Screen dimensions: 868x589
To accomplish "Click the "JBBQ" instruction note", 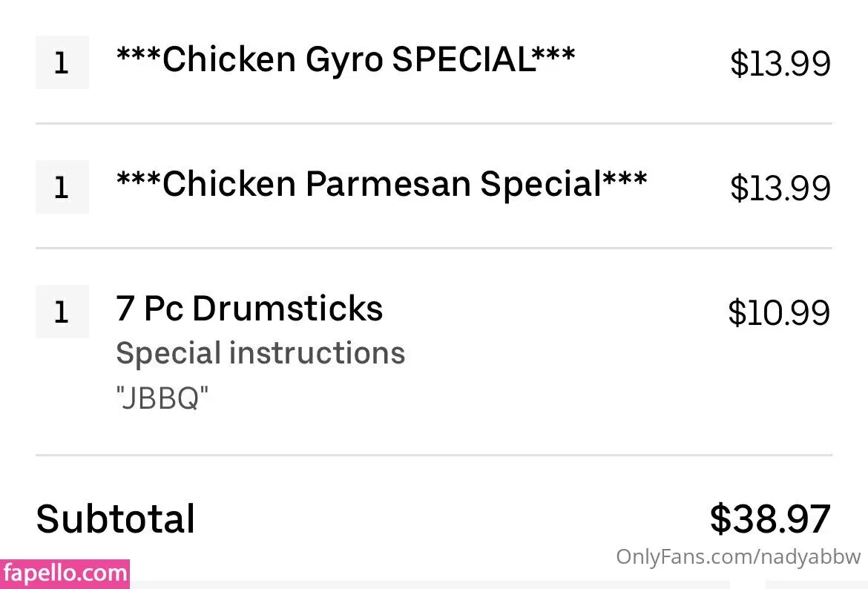I will 162,399.
